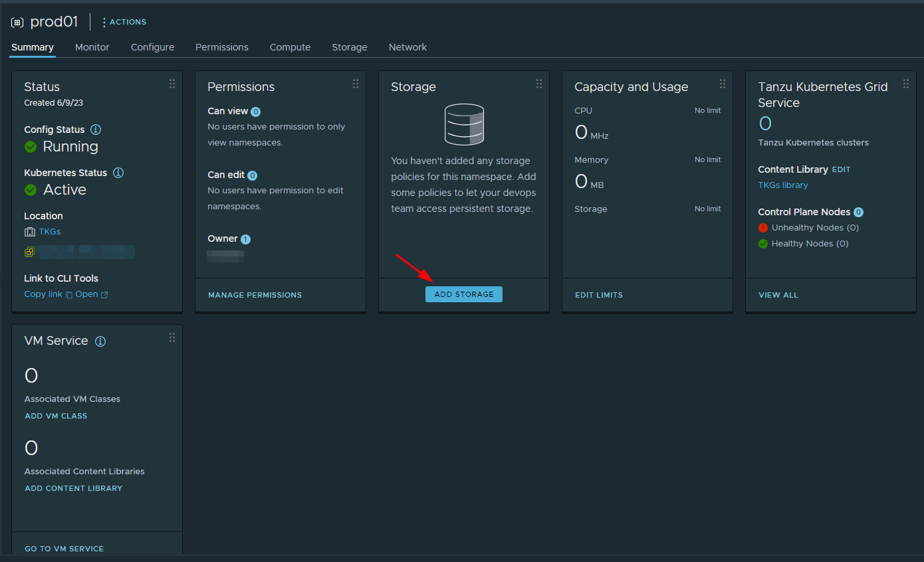Switch to the Configure tab
The width and height of the screenshot is (924, 562).
point(152,47)
